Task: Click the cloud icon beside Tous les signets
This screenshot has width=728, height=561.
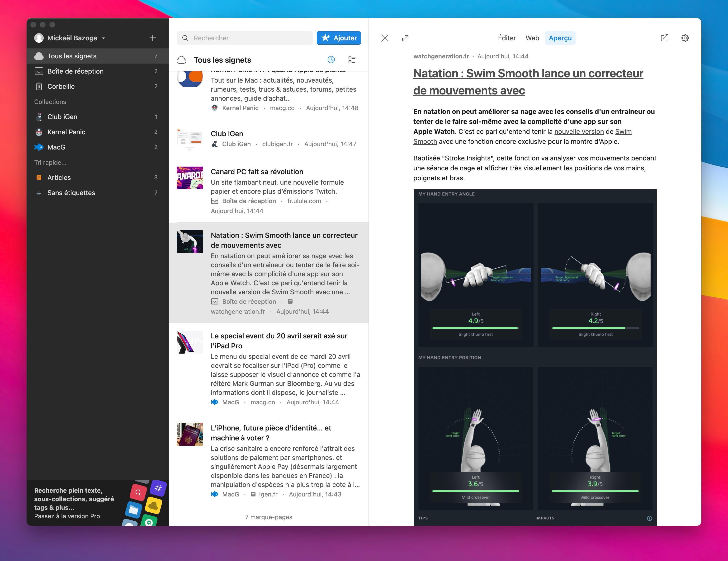Action: click(x=182, y=60)
